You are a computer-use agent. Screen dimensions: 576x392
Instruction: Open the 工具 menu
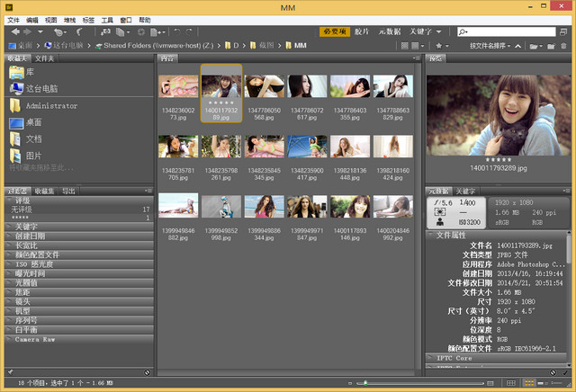click(x=107, y=19)
